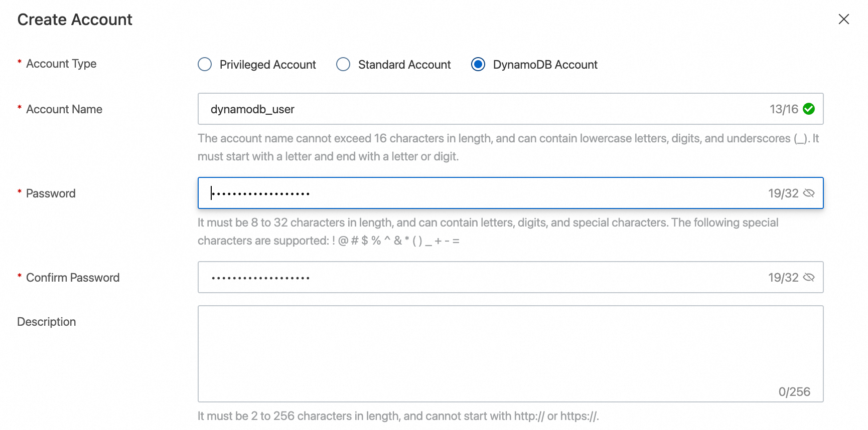868x430 pixels.
Task: Close the Create Account dialog
Action: click(843, 19)
